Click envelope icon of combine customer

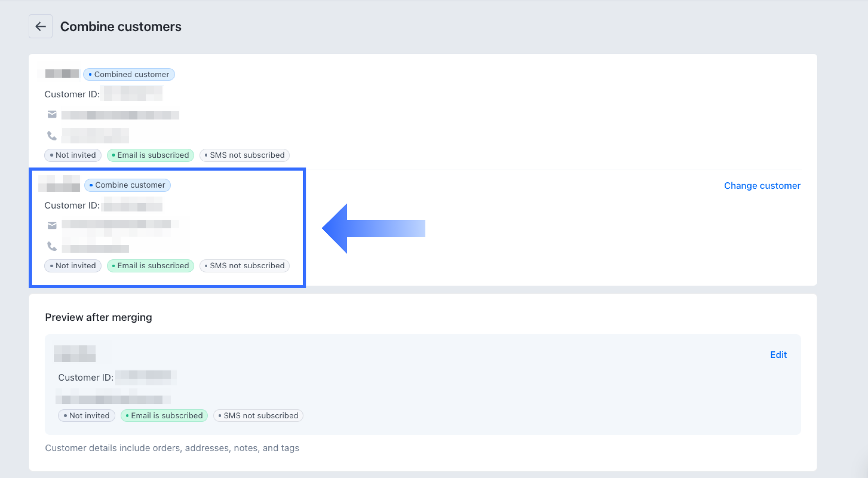[52, 225]
